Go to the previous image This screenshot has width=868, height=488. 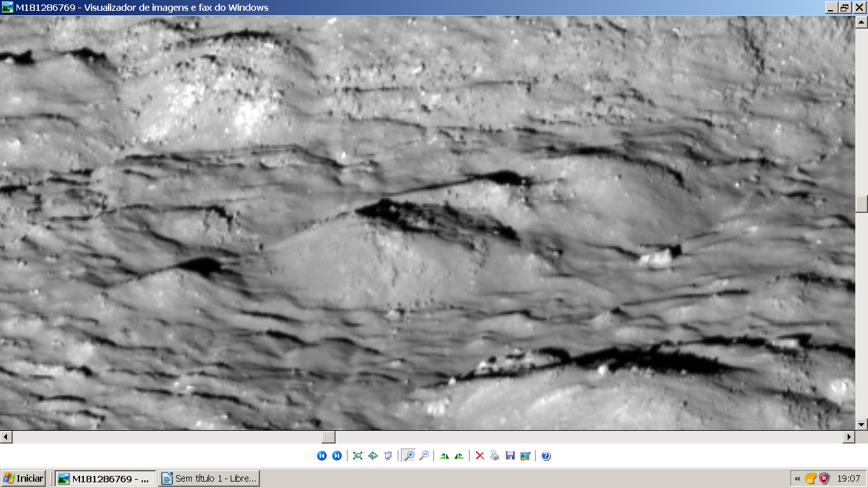(x=322, y=456)
